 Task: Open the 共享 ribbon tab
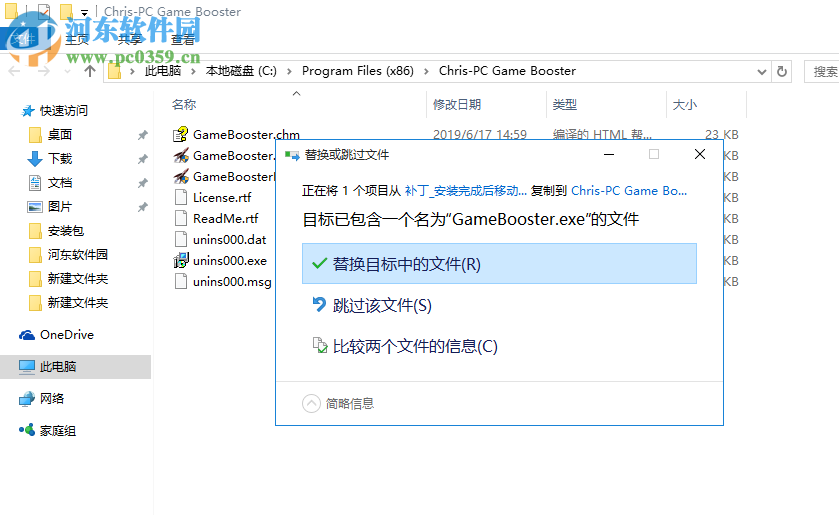click(130, 40)
